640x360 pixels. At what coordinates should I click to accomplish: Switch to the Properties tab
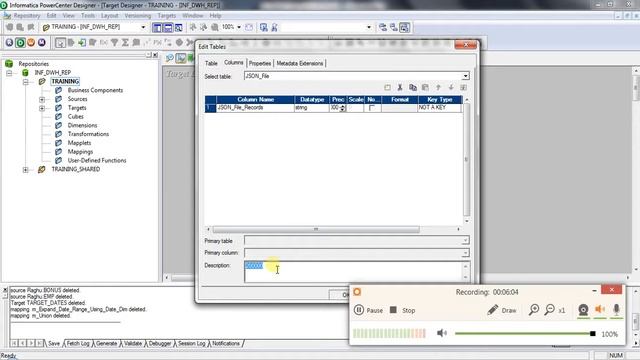260,63
